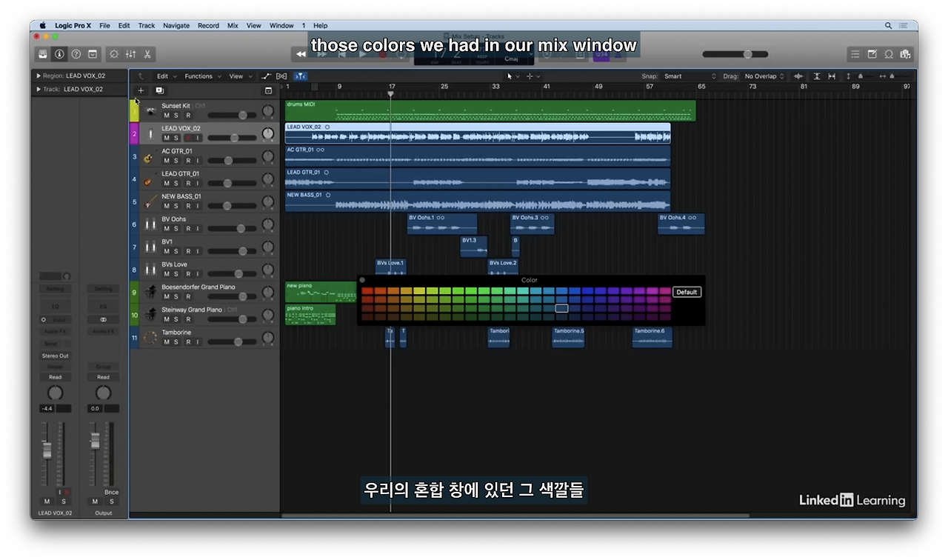The height and width of the screenshot is (560, 948).
Task: Toggle the Inspector icon in control bar
Action: click(59, 54)
